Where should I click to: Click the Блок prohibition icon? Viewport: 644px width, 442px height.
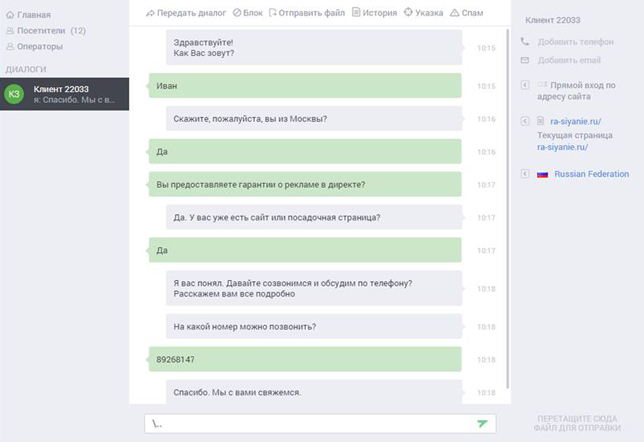point(237,13)
